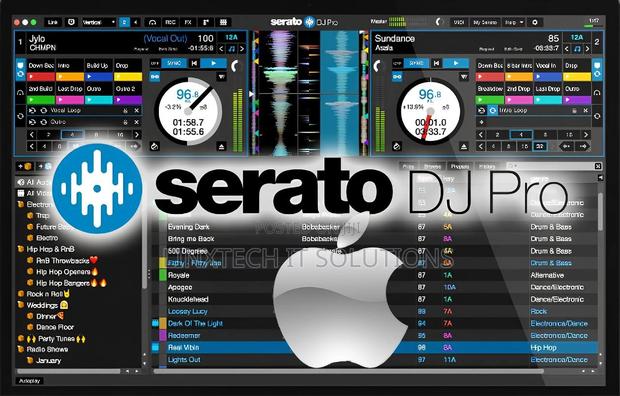Select the Real Vibin track row
This screenshot has height=396, width=620.
(x=374, y=348)
